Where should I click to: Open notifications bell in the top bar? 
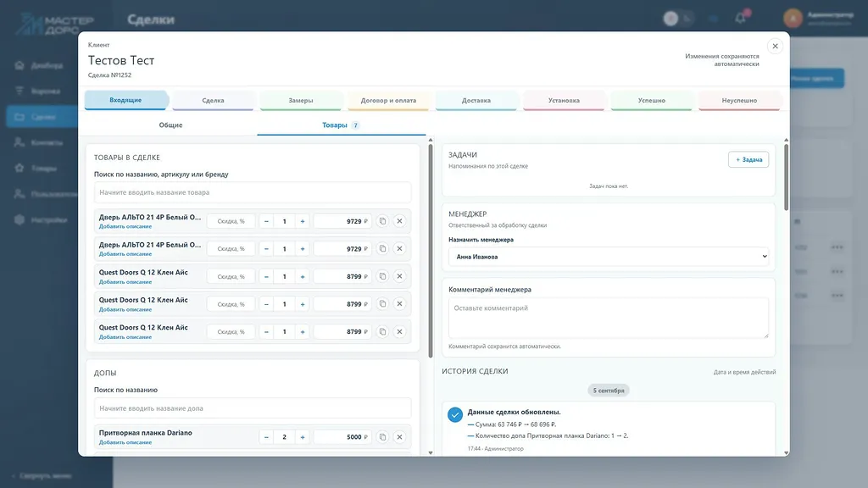tap(741, 18)
